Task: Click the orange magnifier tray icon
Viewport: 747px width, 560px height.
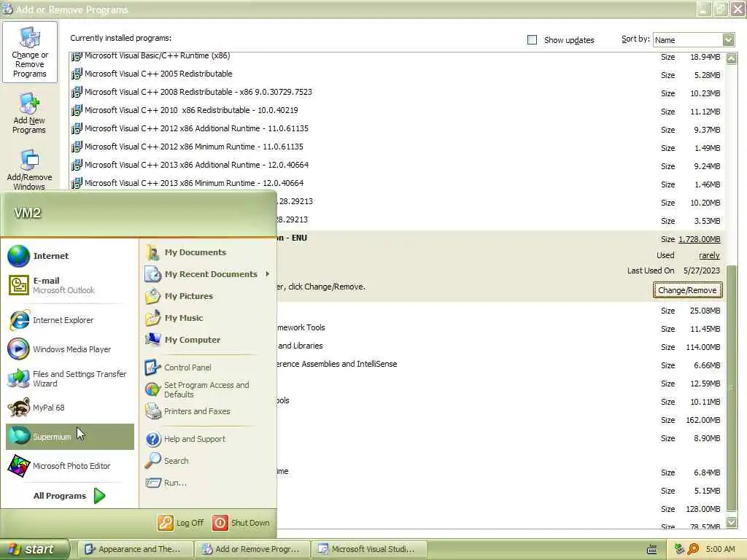Action: click(693, 549)
